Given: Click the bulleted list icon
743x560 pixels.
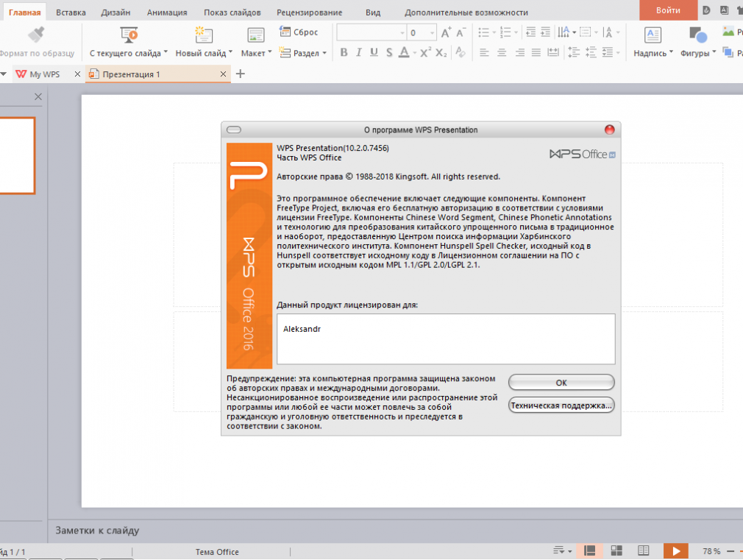Looking at the screenshot, I should point(483,32).
